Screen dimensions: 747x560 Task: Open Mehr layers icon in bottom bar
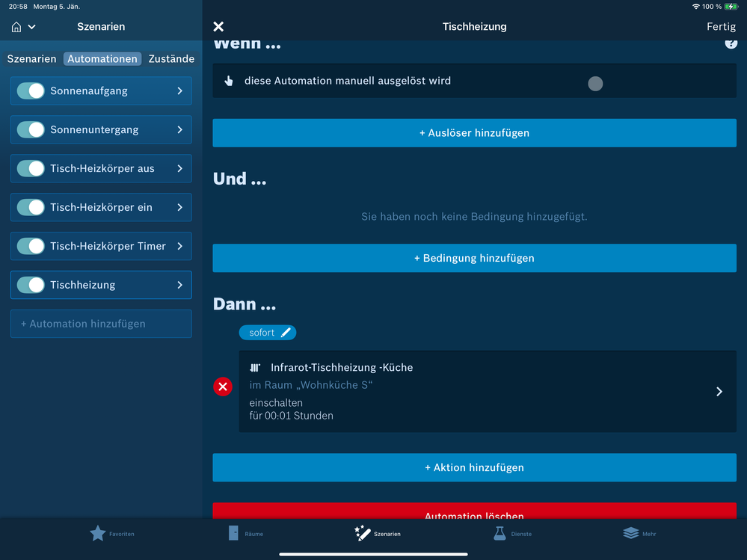click(x=631, y=533)
